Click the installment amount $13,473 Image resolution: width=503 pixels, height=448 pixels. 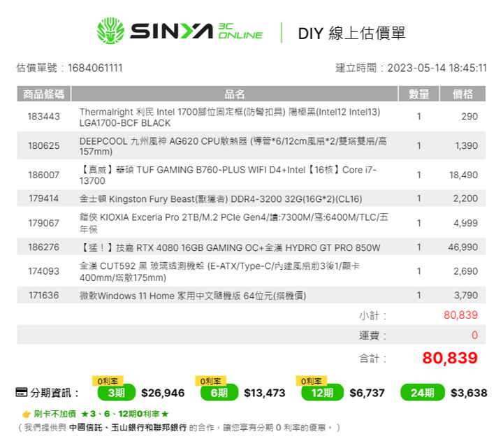265,393
